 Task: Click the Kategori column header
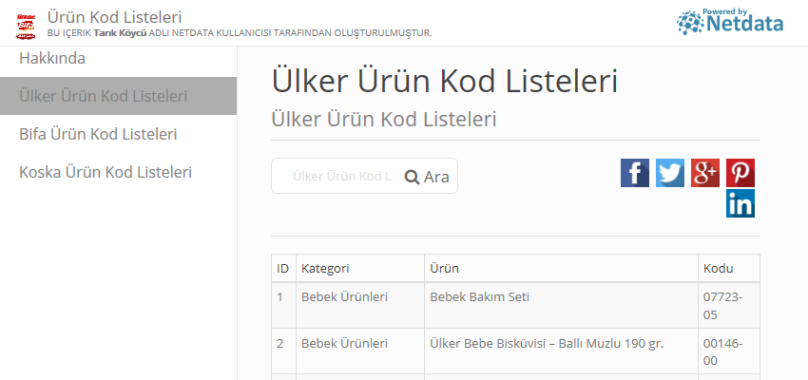(360, 268)
